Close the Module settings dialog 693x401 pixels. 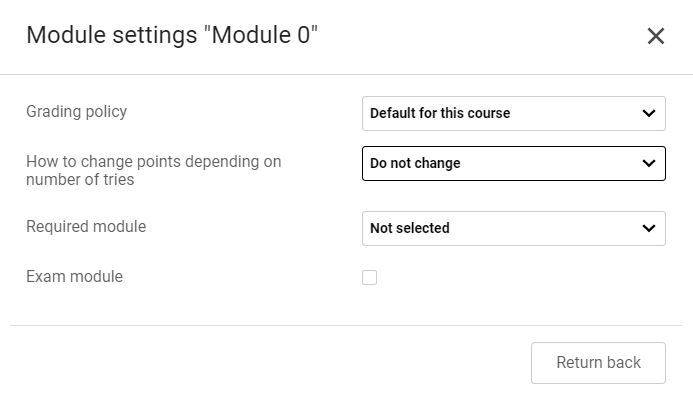click(656, 36)
